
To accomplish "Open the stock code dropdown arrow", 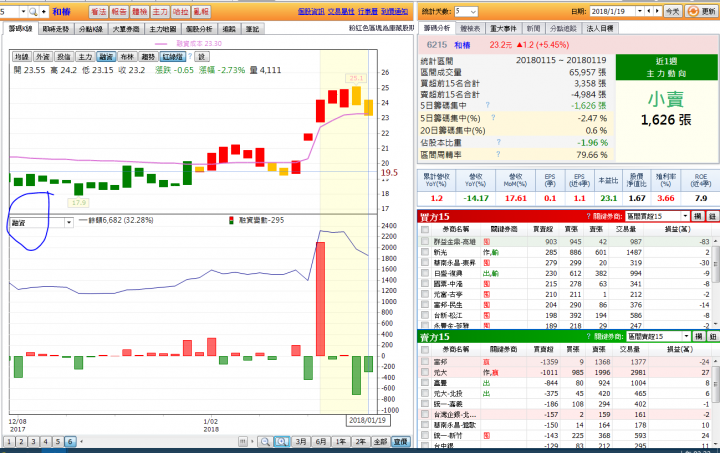I will pos(23,12).
